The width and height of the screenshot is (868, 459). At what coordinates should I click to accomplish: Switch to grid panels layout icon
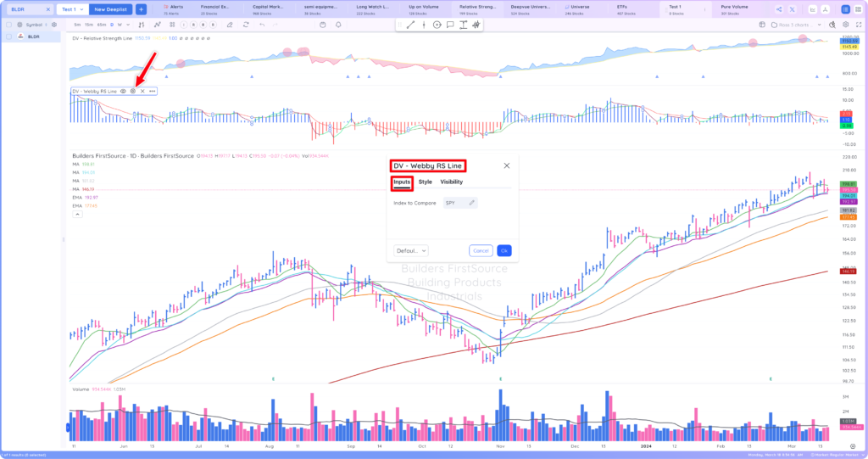(x=858, y=9)
